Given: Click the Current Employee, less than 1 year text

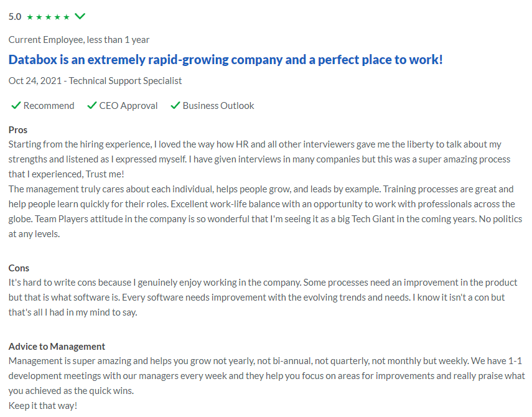Looking at the screenshot, I should point(79,40).
